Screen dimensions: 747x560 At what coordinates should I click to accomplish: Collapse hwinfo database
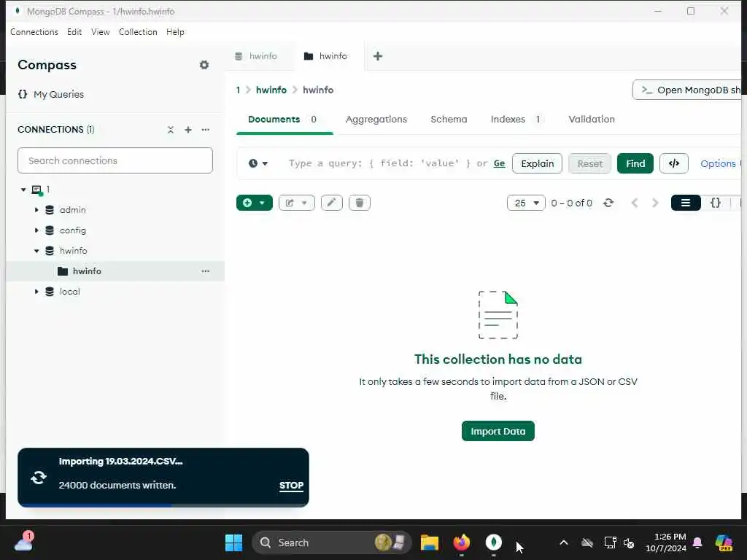coord(36,251)
